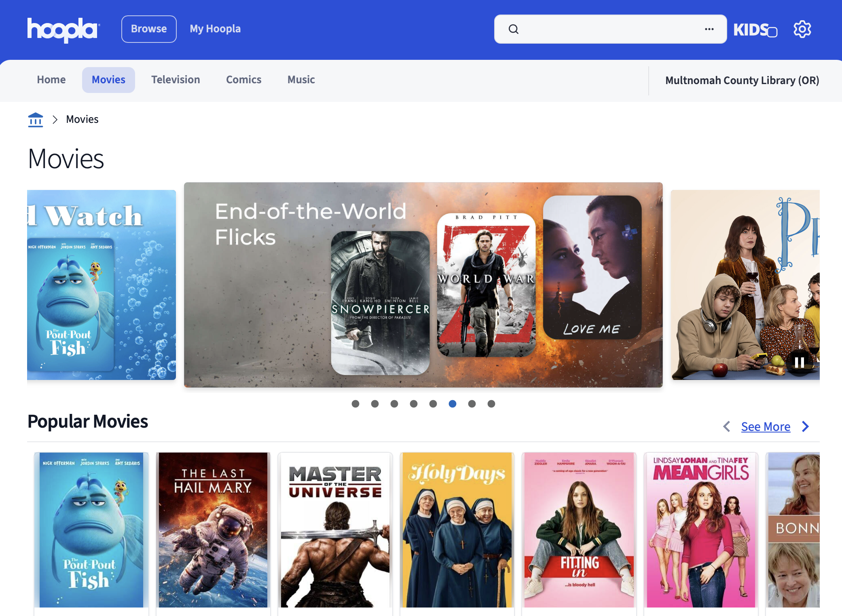Click the Popular Movies heading
Image resolution: width=842 pixels, height=616 pixels.
click(88, 422)
